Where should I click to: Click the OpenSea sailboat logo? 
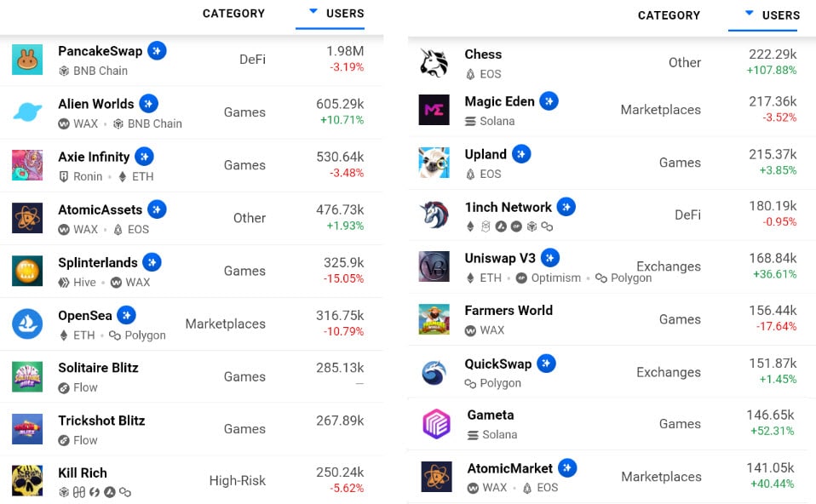(x=27, y=324)
